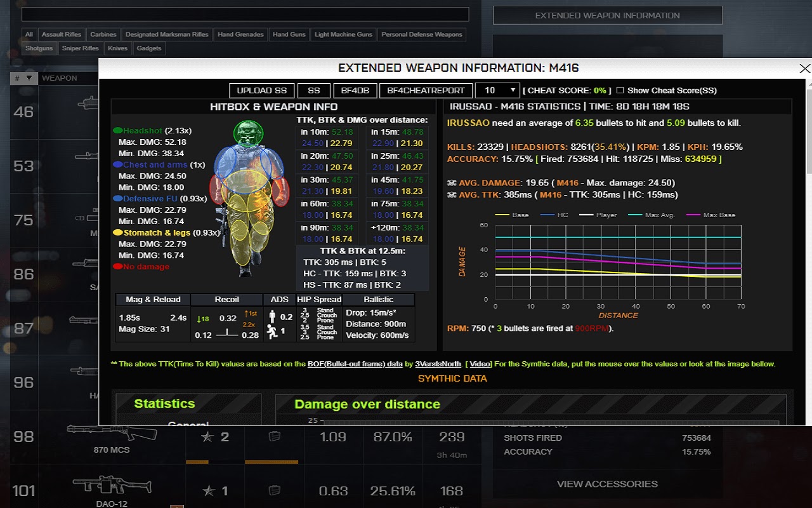Click the Recoil header cell
The image size is (812, 508).
click(226, 300)
